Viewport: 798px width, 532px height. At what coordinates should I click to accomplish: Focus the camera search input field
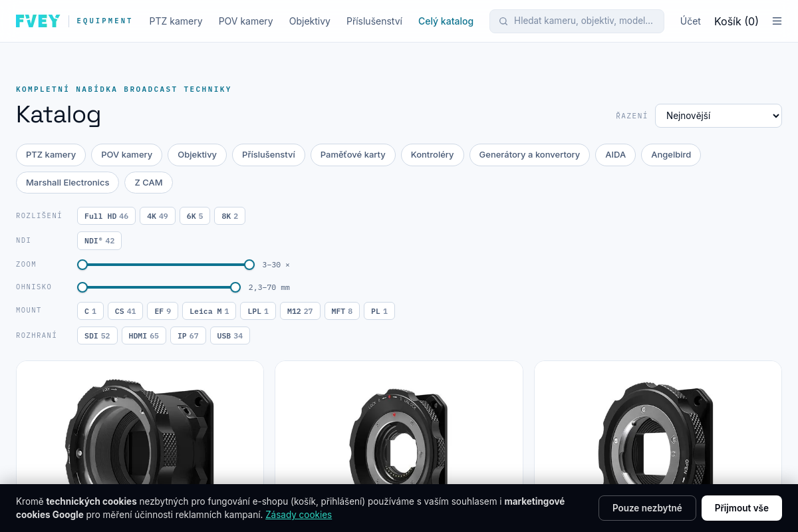577,21
